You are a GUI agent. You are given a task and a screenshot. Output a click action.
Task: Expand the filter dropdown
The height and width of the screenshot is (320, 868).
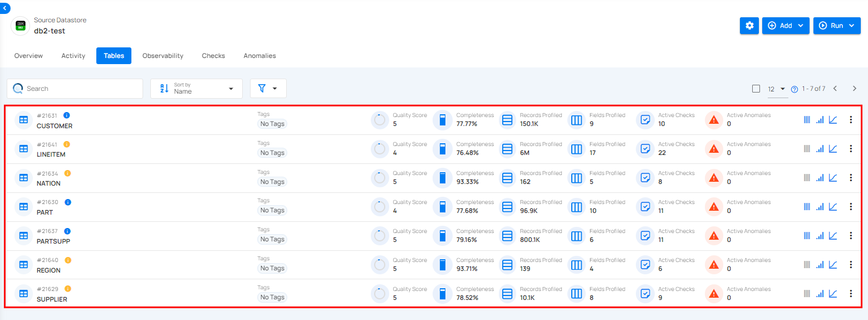pos(268,89)
